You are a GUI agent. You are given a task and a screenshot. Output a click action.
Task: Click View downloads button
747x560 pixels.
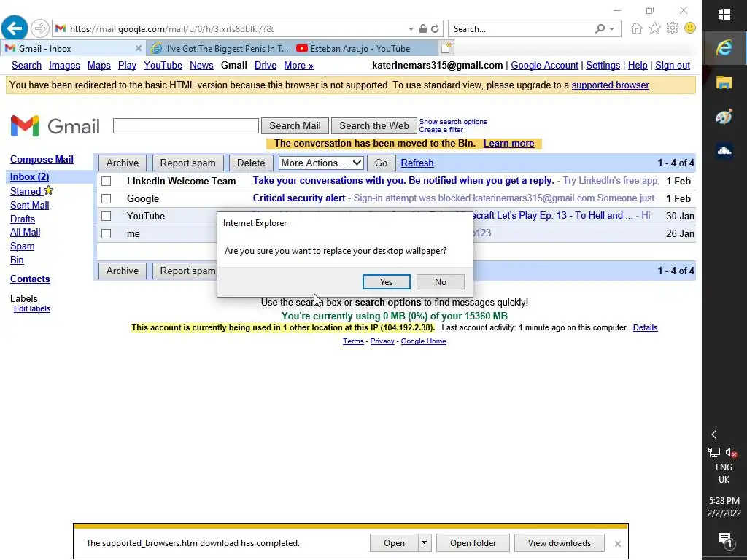(560, 542)
